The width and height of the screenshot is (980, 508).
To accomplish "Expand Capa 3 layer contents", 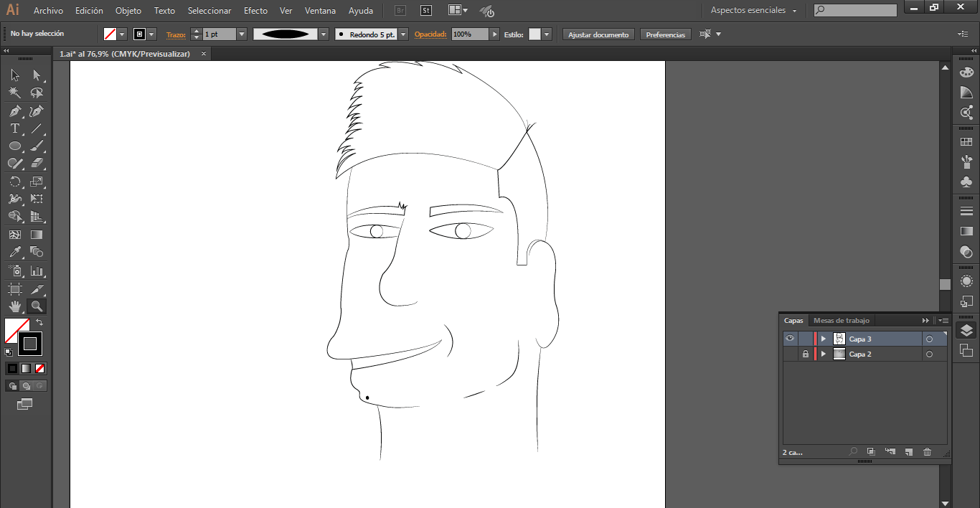I will [823, 339].
